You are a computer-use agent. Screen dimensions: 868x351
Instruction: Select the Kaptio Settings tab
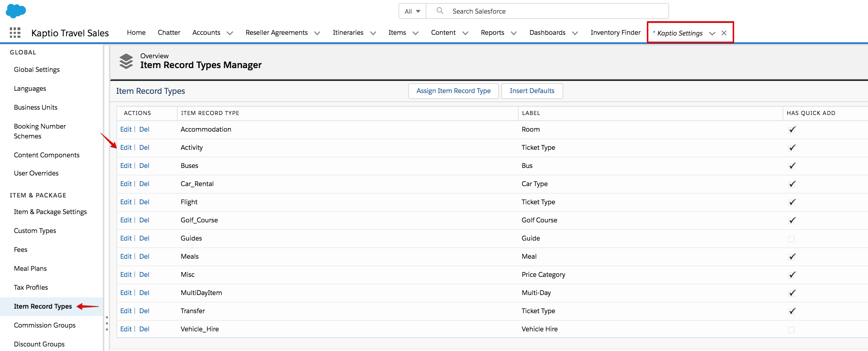pos(680,33)
